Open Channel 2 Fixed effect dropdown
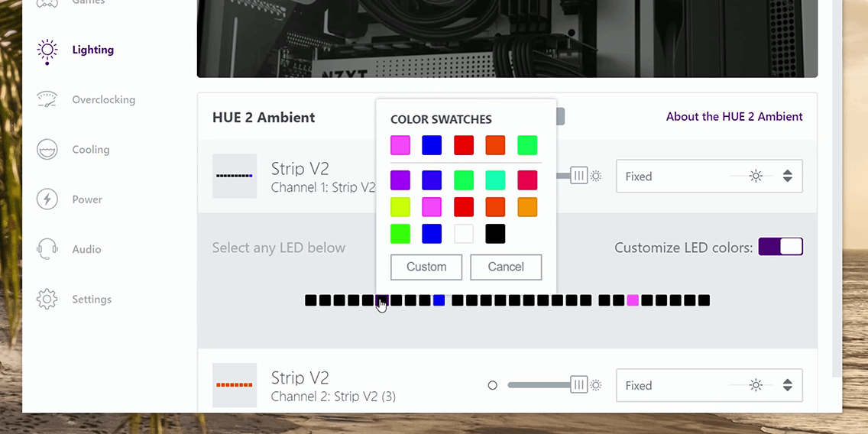Image resolution: width=868 pixels, height=434 pixels. tap(708, 386)
